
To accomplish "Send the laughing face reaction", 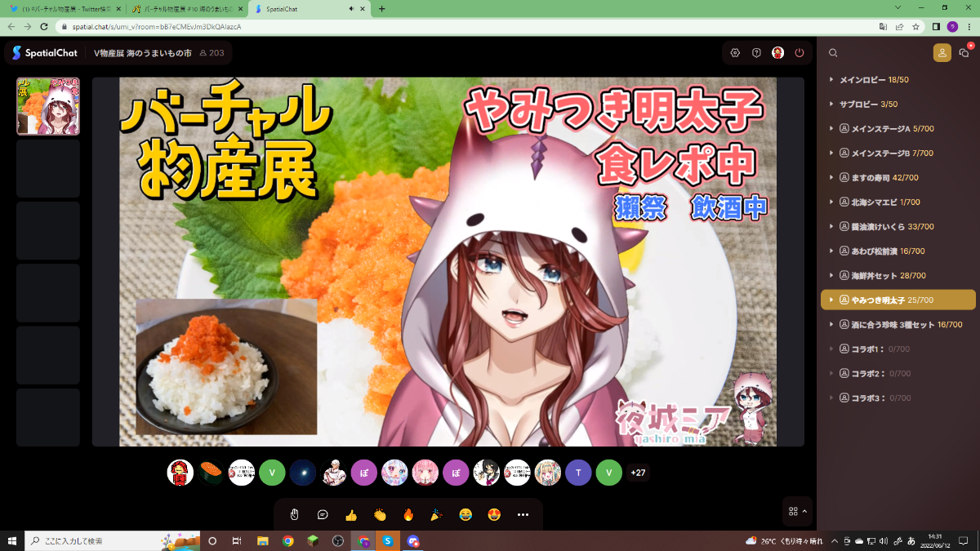I will pos(465,514).
